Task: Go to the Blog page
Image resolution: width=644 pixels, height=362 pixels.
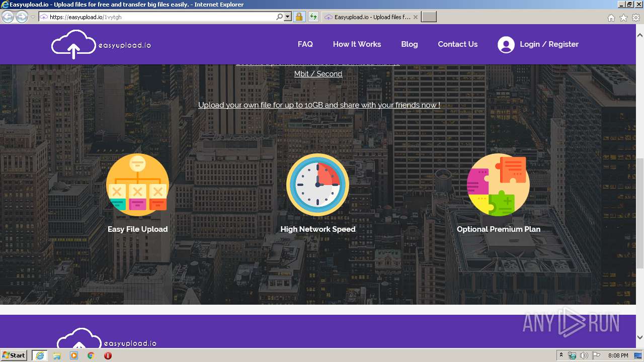Action: coord(410,44)
